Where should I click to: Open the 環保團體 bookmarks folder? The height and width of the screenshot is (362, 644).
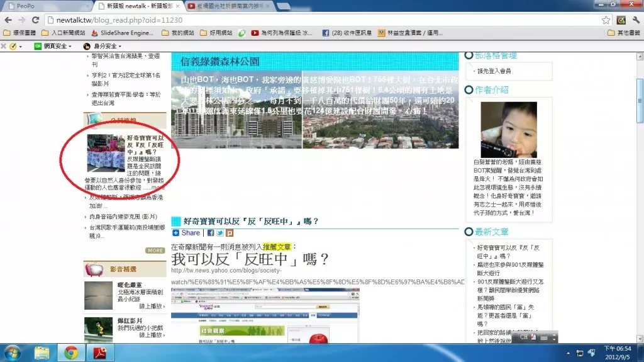(19, 33)
